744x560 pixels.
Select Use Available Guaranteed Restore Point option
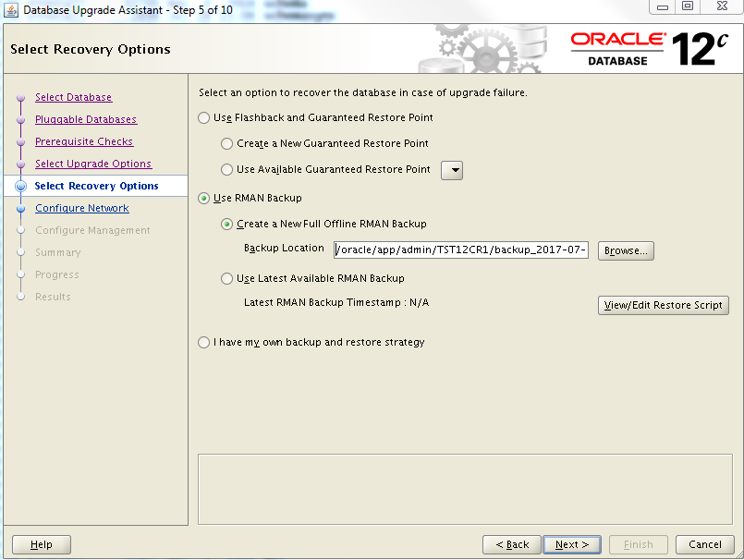[x=227, y=170]
